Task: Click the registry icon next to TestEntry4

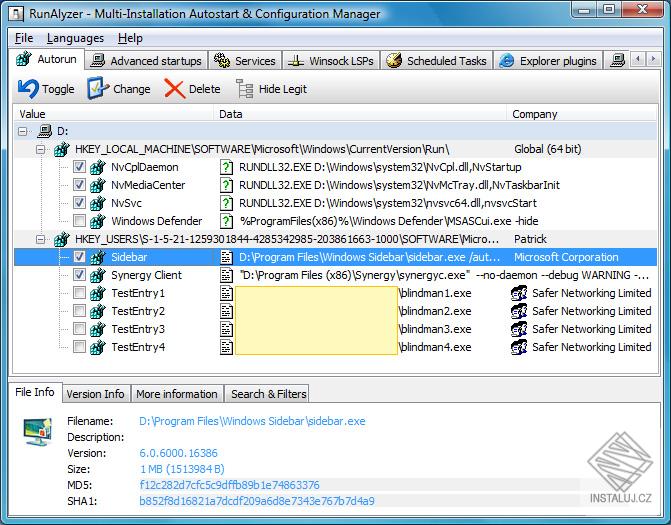Action: pyautogui.click(x=98, y=347)
